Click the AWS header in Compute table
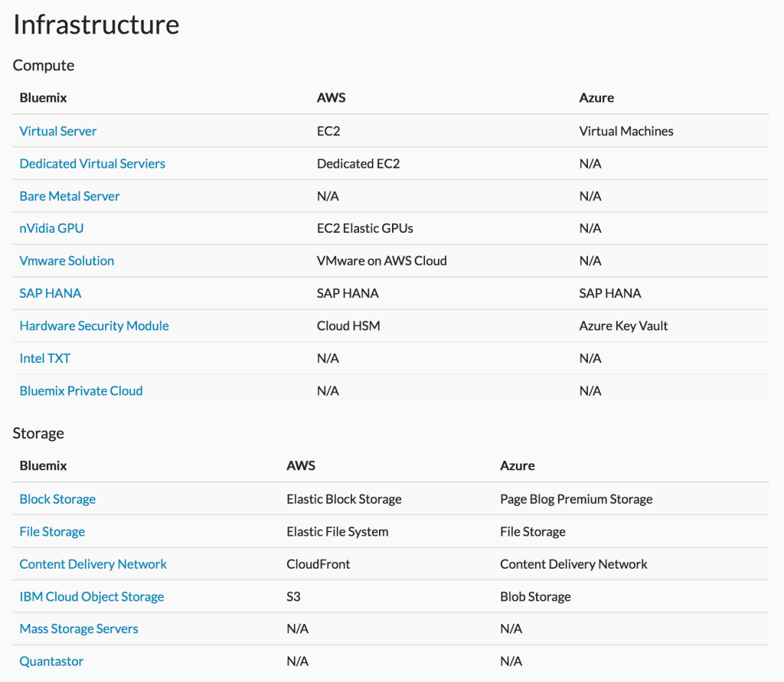Screen dimensions: 784x682 point(331,97)
